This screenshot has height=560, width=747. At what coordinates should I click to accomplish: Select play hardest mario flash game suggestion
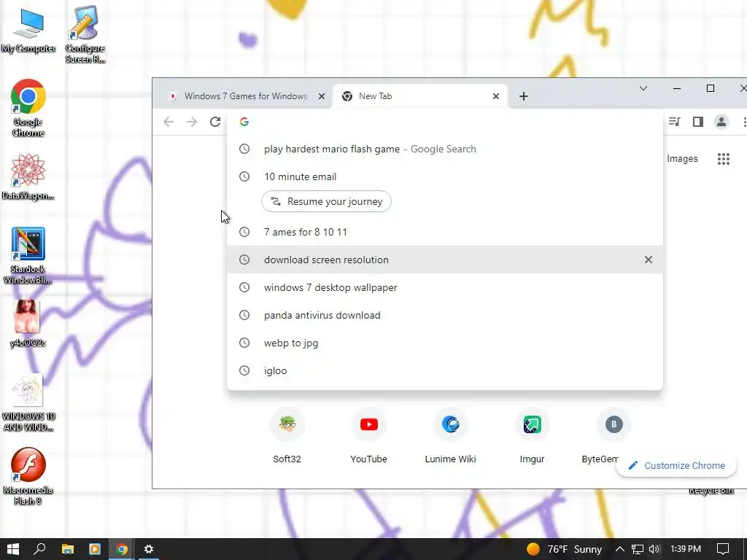[x=444, y=149]
